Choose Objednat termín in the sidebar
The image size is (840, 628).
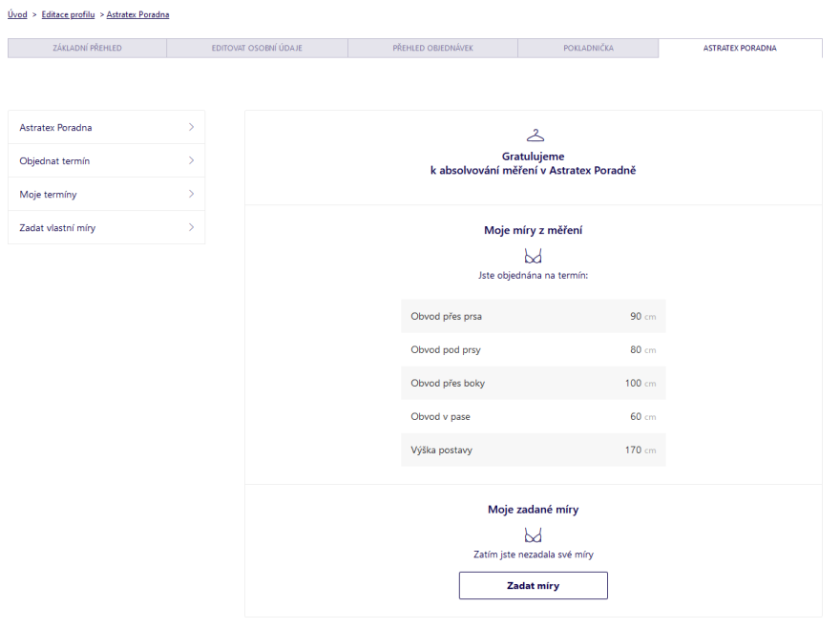pyautogui.click(x=107, y=160)
